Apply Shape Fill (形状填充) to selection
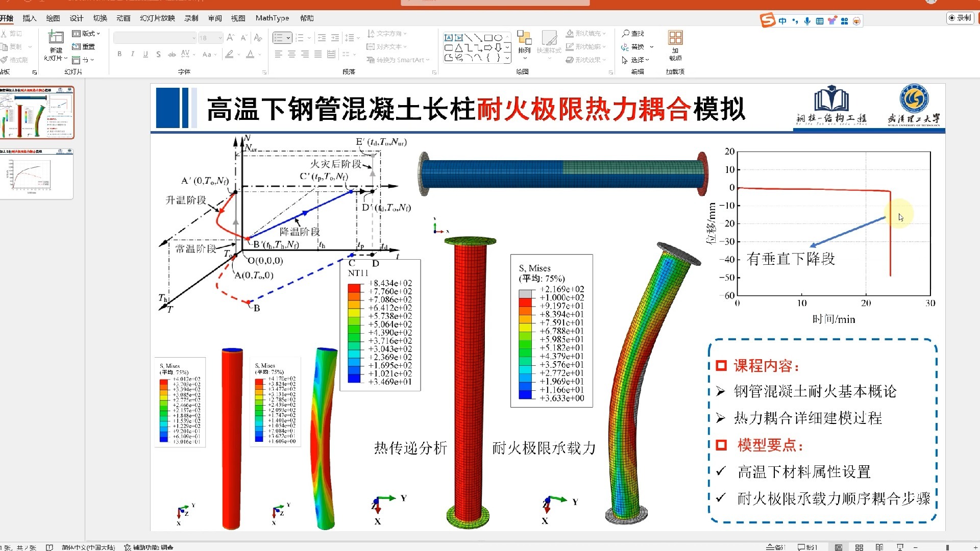 click(586, 33)
